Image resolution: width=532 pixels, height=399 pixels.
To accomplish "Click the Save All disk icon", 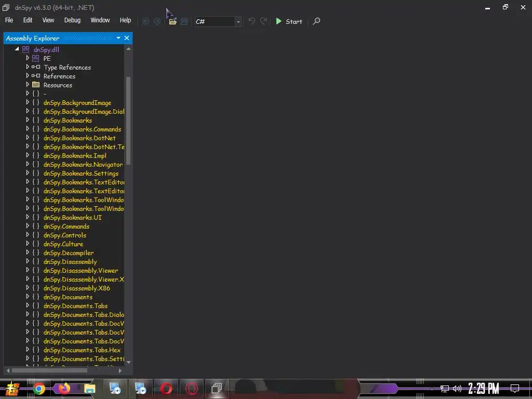I will [184, 21].
